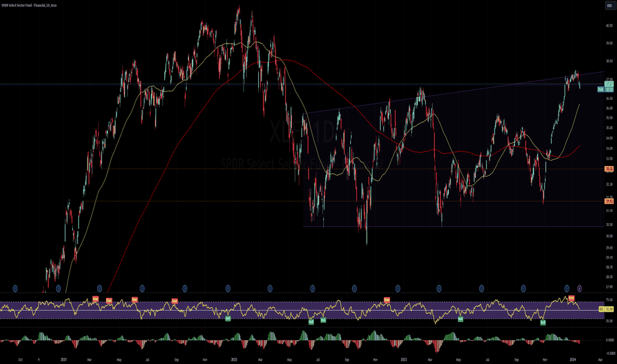
Task: Open the dividend marker just before 2024
Action: (567, 289)
